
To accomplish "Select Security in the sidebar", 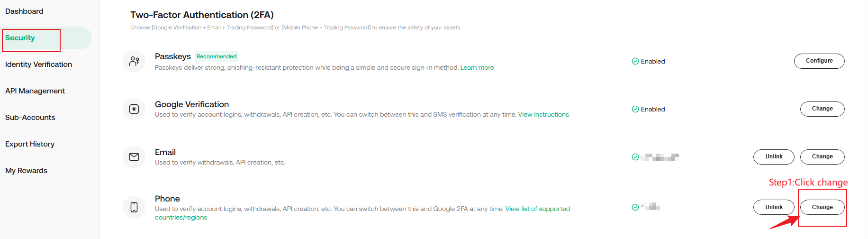I will pos(20,38).
